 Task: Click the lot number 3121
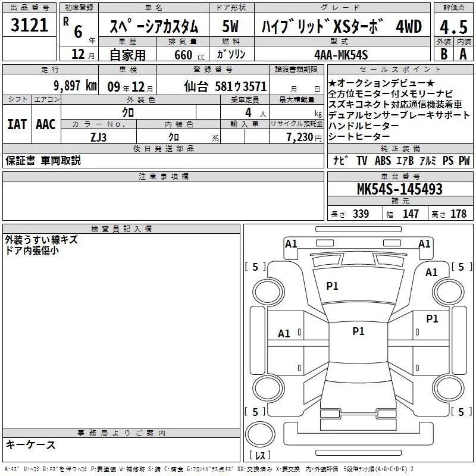(x=30, y=26)
